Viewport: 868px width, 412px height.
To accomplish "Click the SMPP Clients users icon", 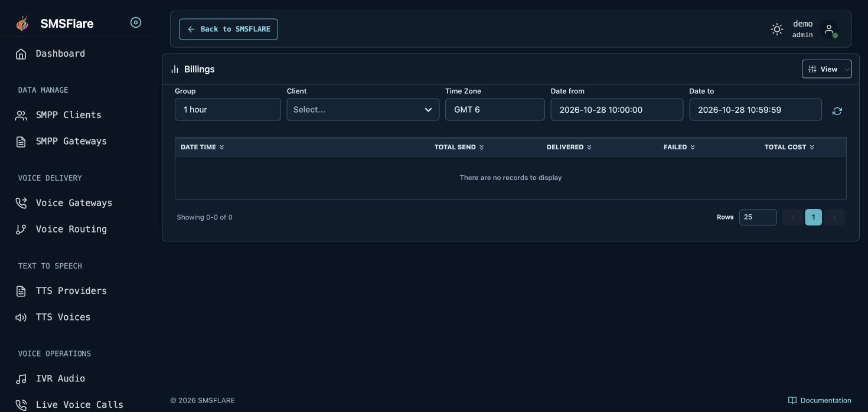I will 21,116.
